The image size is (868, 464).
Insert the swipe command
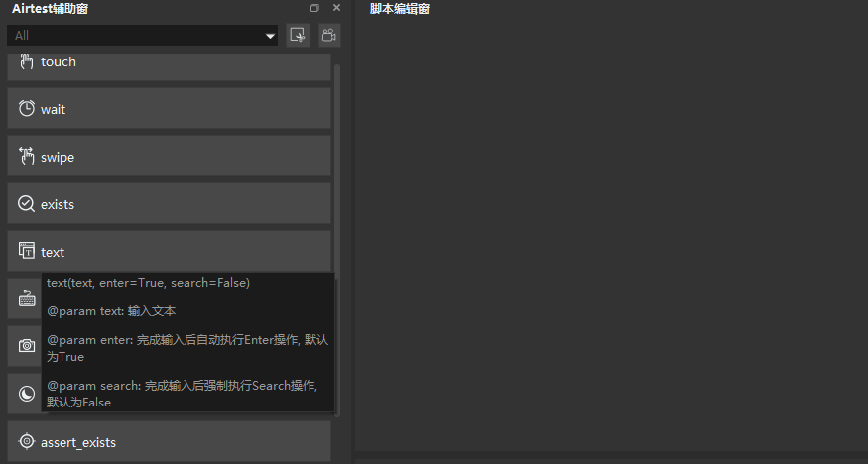[169, 156]
